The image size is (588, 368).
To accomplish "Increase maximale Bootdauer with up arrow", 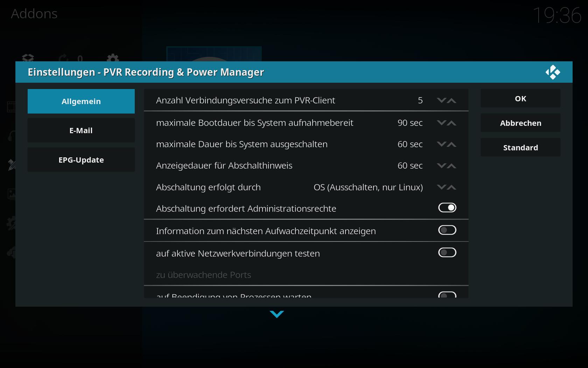I will [452, 123].
